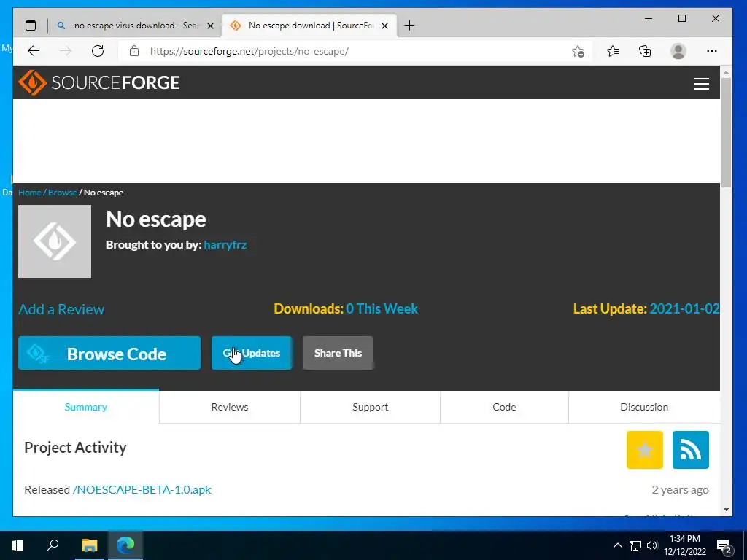Go to the Code tab
This screenshot has width=747, height=560.
click(x=504, y=407)
